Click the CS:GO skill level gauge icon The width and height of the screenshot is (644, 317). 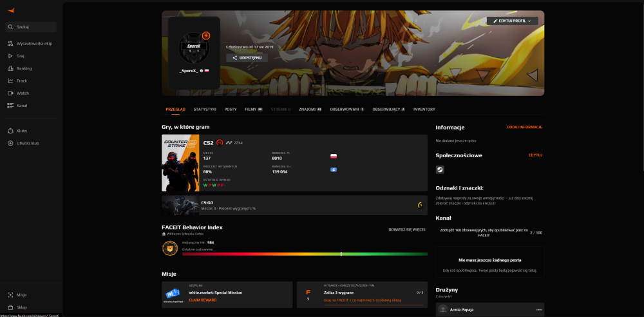421,205
